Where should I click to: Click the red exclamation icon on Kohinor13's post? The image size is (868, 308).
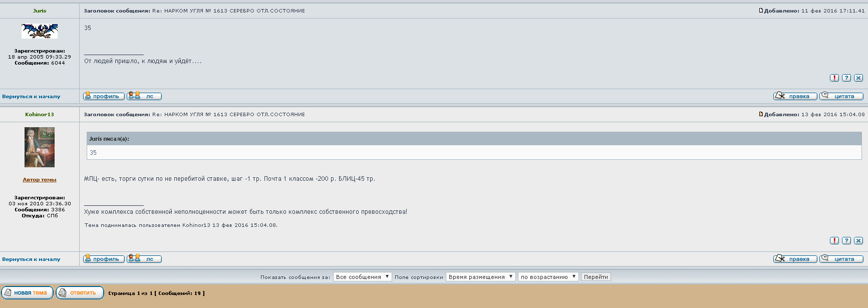pos(834,240)
